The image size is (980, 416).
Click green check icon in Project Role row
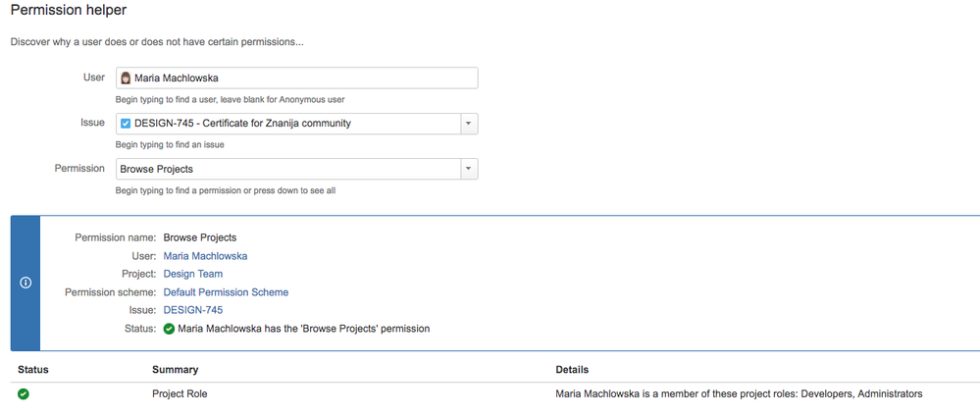[24, 394]
